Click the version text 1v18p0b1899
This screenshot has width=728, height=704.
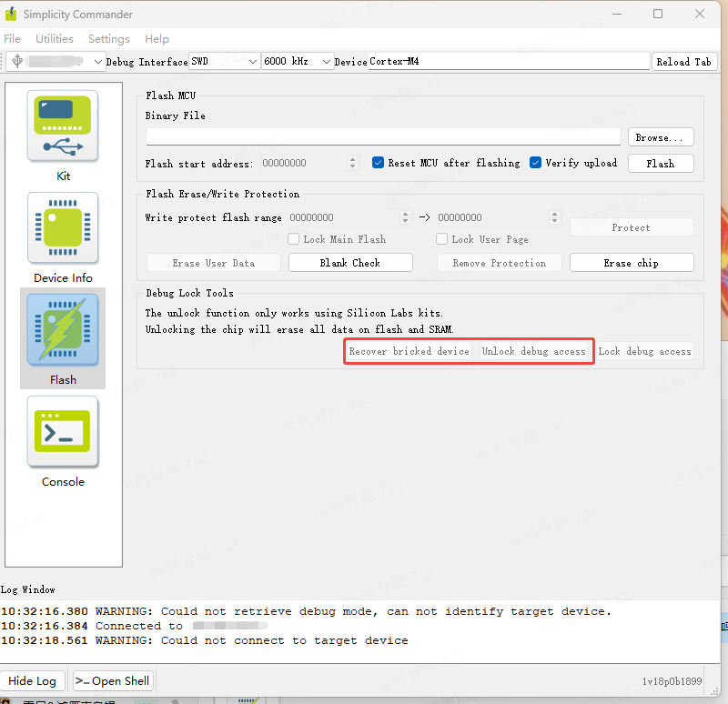pyautogui.click(x=672, y=680)
